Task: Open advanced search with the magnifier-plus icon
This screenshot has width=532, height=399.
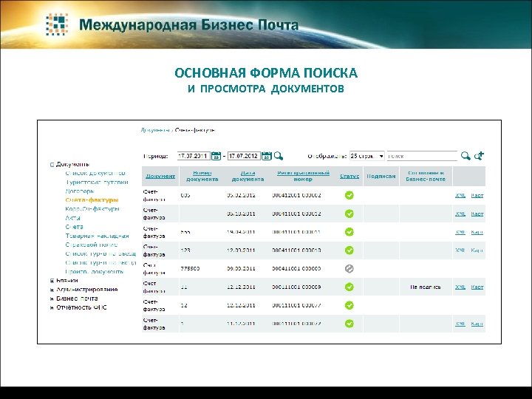Action: pyautogui.click(x=479, y=156)
